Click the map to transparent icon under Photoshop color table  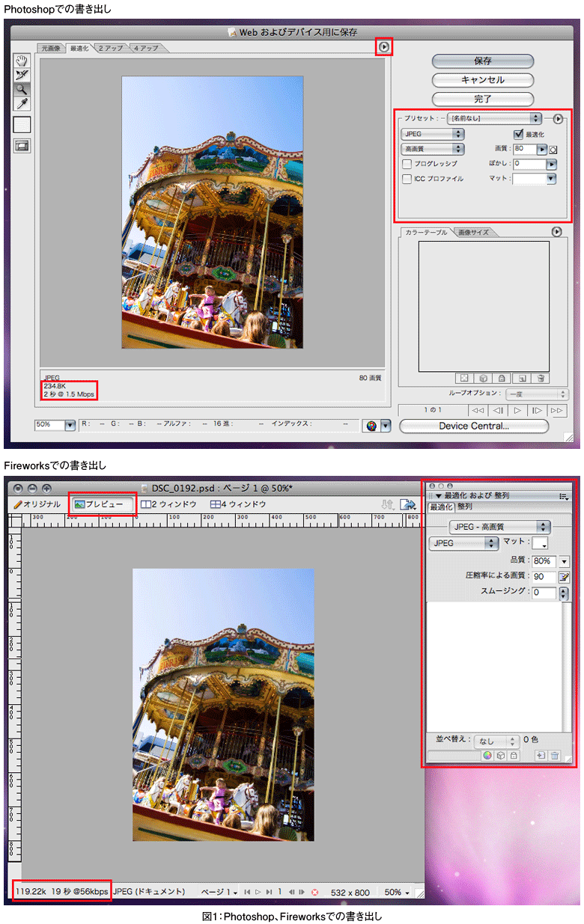(x=463, y=379)
